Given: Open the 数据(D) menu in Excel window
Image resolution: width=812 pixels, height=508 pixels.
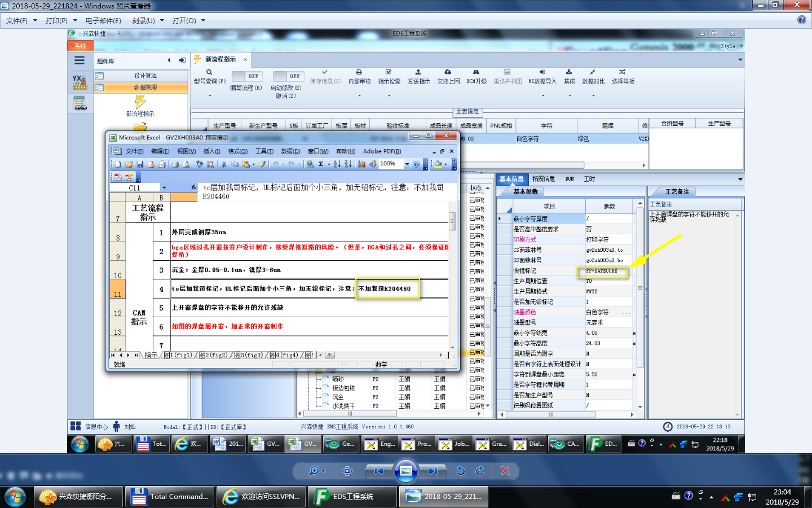Looking at the screenshot, I should click(290, 151).
